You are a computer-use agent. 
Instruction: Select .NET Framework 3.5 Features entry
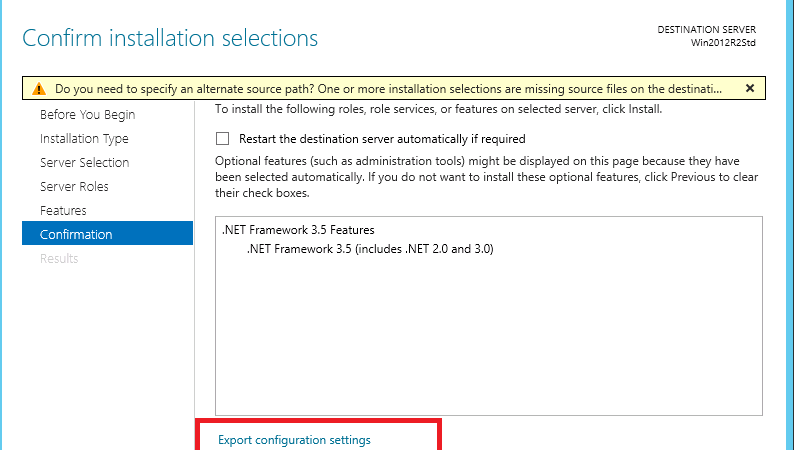(298, 230)
